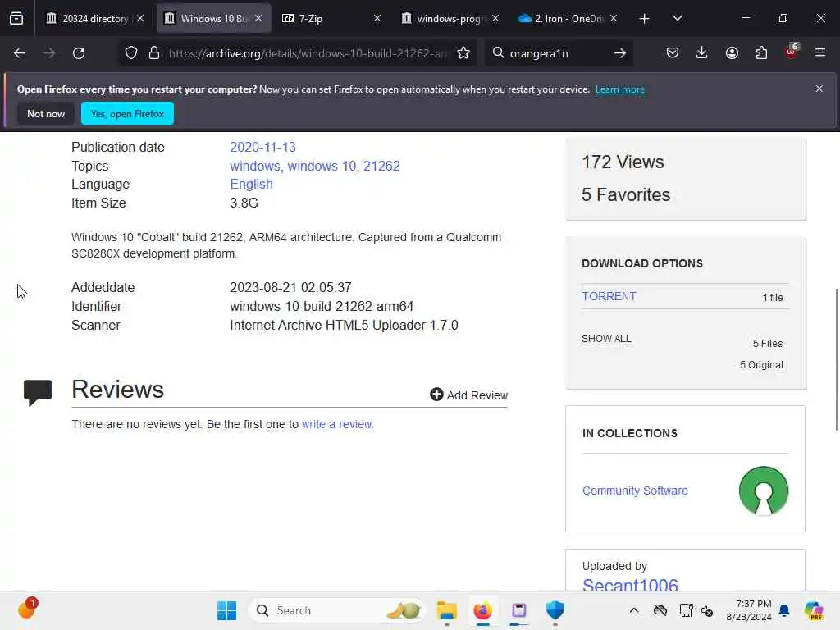Viewport: 840px width, 630px height.
Task: Open Windows Security shield in taskbar
Action: coord(555,610)
